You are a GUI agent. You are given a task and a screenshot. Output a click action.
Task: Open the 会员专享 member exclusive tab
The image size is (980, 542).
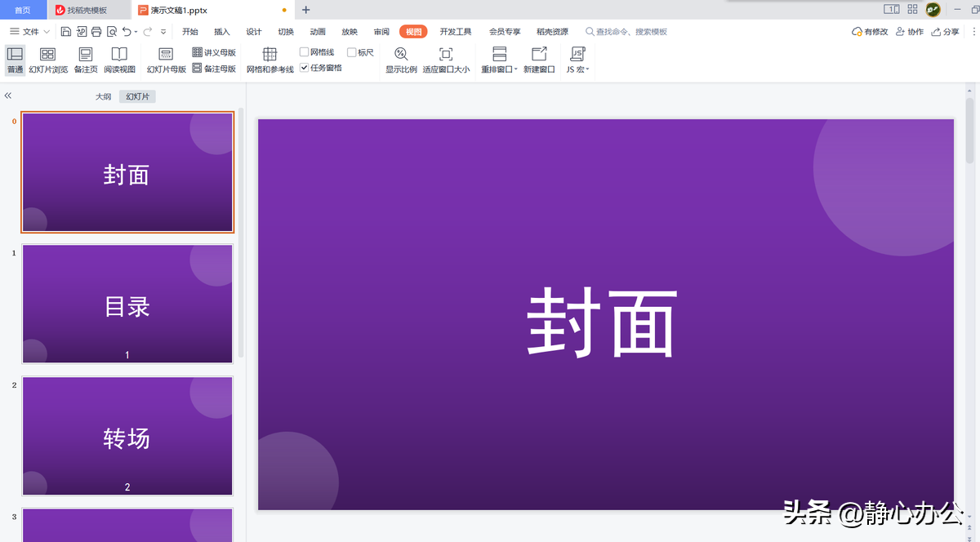[x=505, y=32]
